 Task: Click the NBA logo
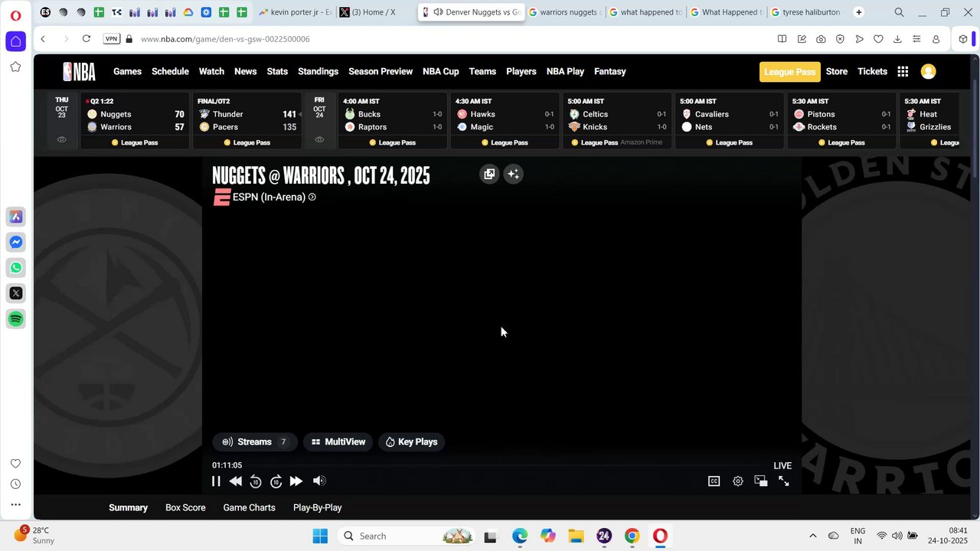[80, 71]
